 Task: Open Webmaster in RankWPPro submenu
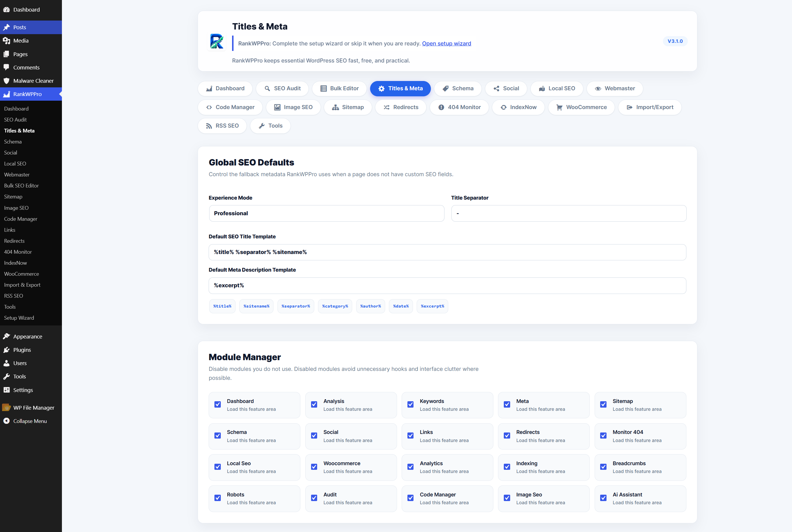(16, 174)
